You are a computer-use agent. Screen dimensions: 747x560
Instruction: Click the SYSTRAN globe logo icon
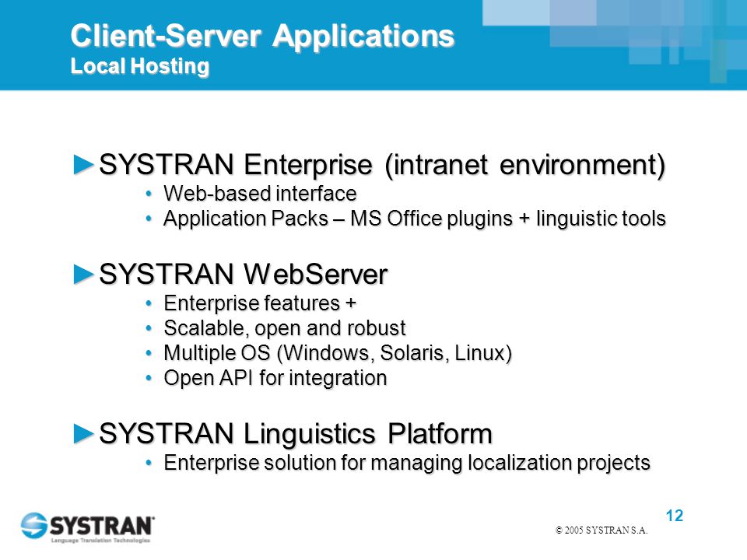pyautogui.click(x=33, y=525)
